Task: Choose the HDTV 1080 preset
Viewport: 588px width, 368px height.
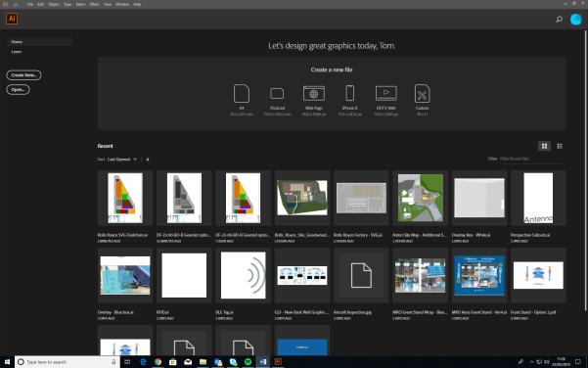Action: 385,93
